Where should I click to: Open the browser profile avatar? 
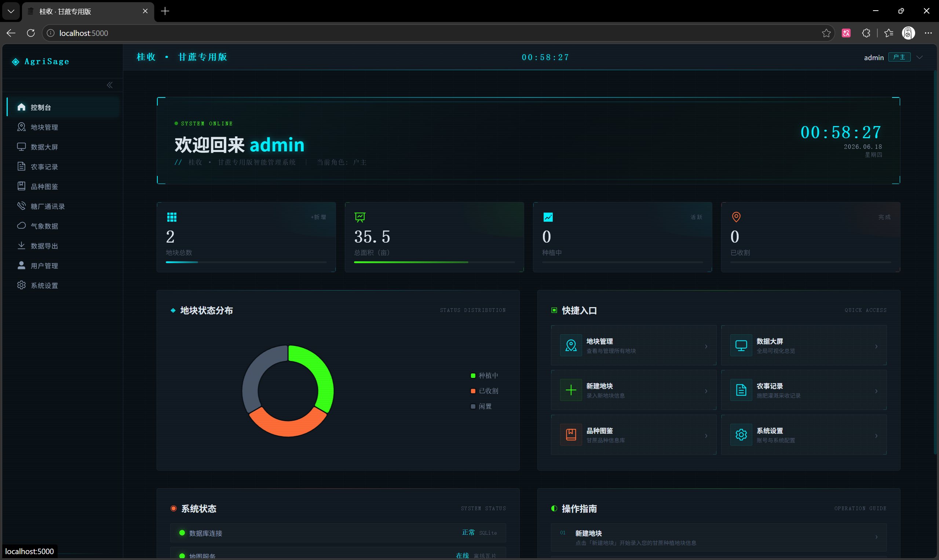[909, 33]
